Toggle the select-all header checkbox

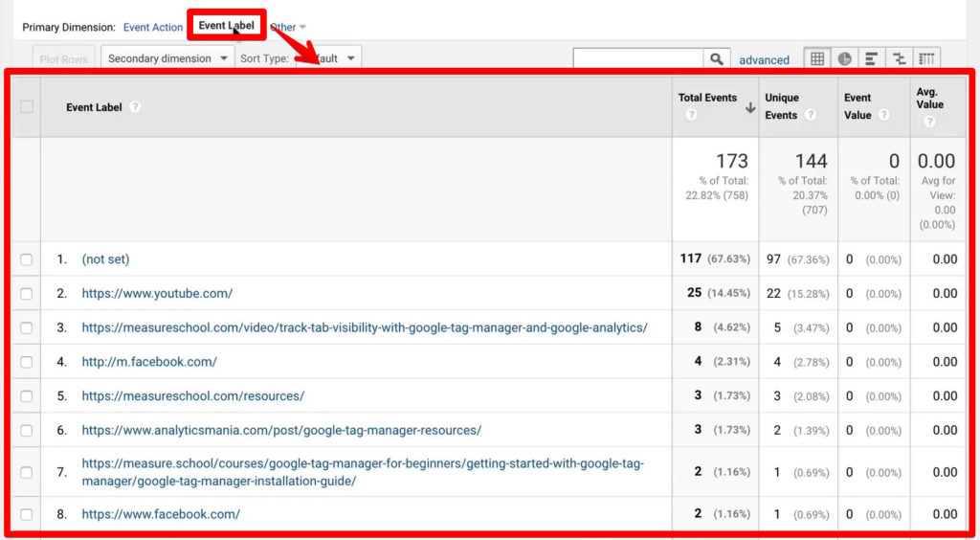[26, 107]
